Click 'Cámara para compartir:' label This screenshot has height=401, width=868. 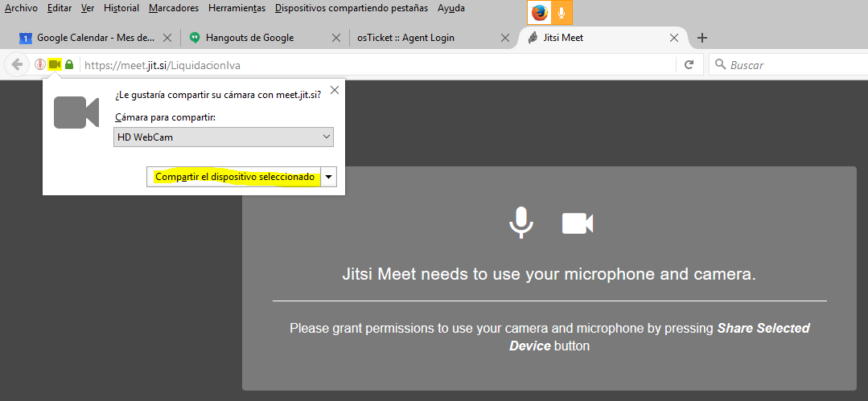(x=166, y=117)
